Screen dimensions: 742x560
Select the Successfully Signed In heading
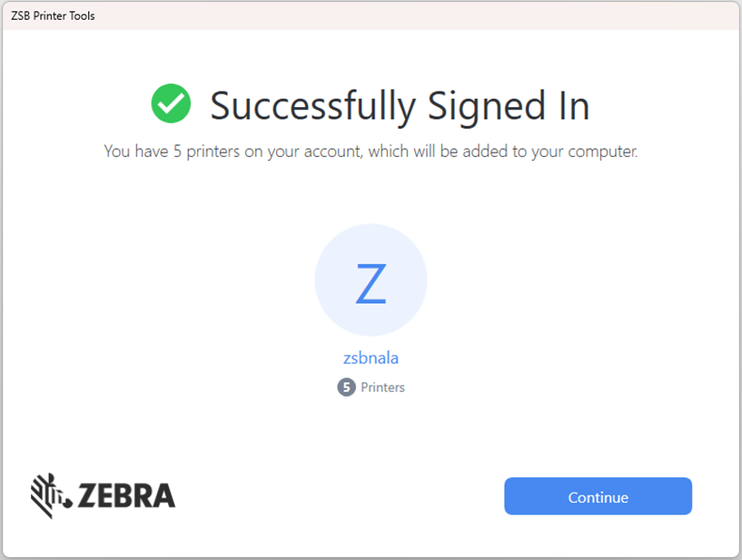[x=400, y=104]
